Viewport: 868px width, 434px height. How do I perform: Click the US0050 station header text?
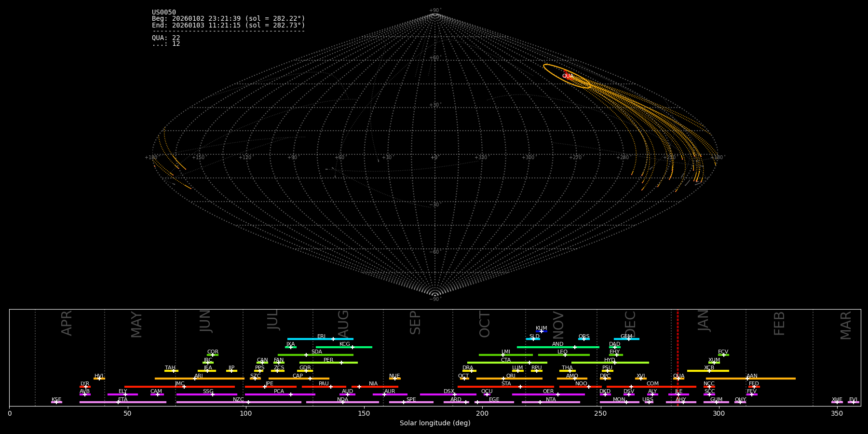[164, 13]
